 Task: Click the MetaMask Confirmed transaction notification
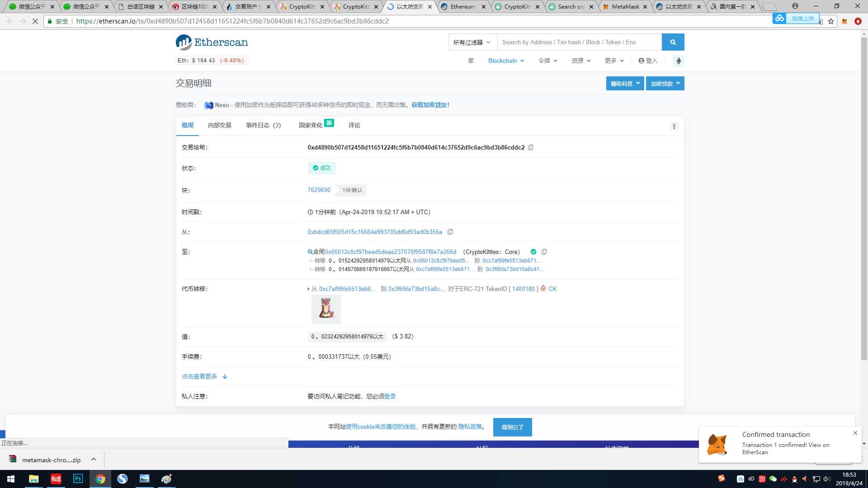(780, 445)
